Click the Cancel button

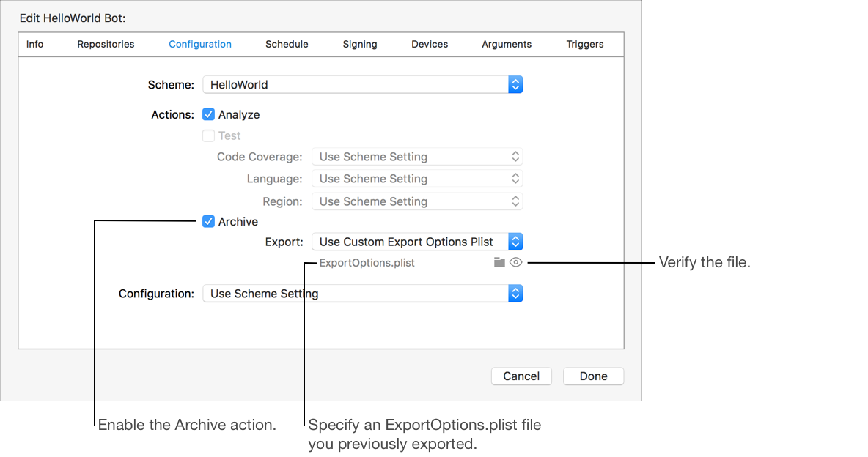point(521,376)
